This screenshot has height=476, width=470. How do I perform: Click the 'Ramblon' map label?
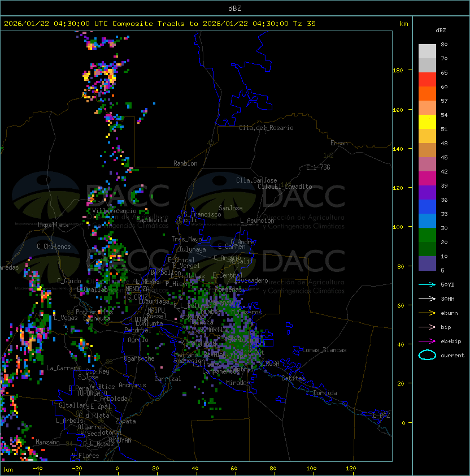coord(185,163)
